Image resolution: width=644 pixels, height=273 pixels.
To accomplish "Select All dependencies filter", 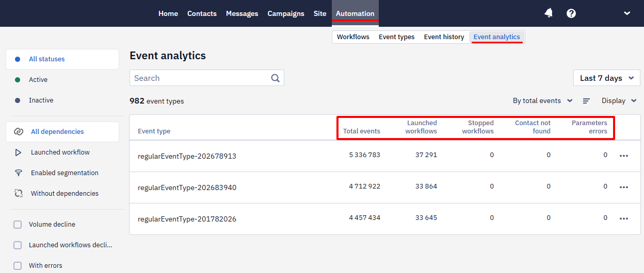I will click(x=62, y=132).
